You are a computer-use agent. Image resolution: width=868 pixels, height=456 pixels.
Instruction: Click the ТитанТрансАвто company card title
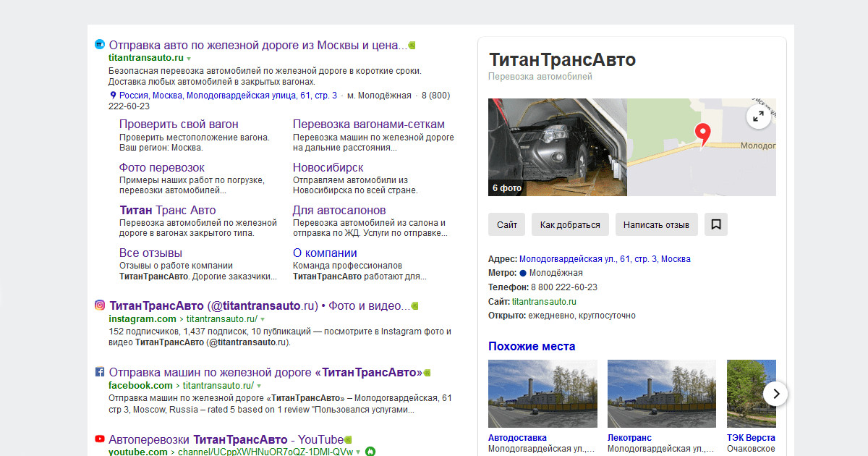click(562, 59)
